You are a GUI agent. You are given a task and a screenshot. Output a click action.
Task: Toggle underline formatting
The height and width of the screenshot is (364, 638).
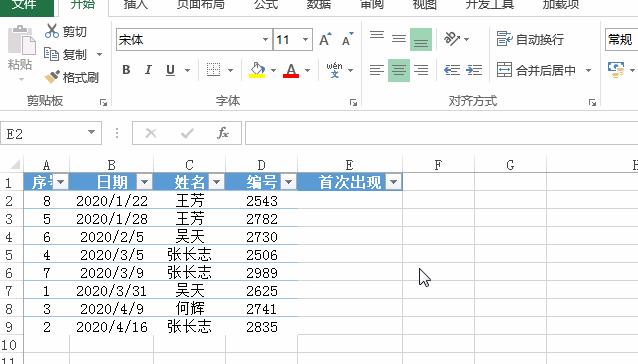[x=170, y=70]
